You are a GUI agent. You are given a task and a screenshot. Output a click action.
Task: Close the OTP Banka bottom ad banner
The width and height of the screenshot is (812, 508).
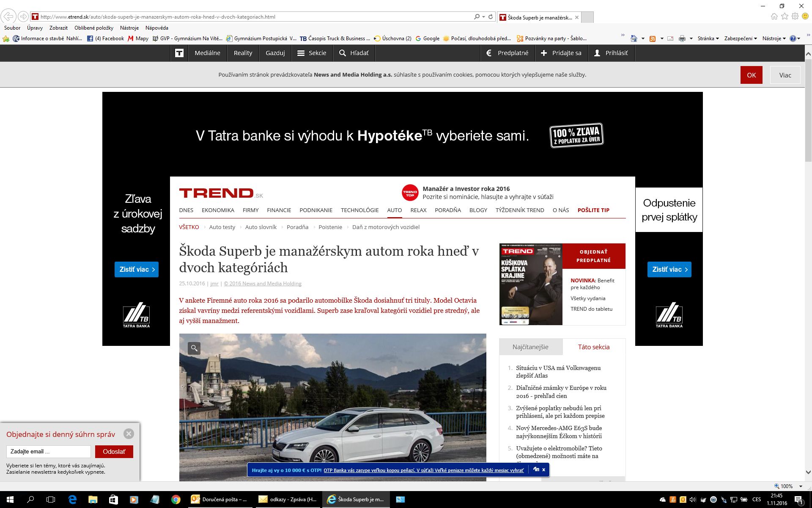544,469
